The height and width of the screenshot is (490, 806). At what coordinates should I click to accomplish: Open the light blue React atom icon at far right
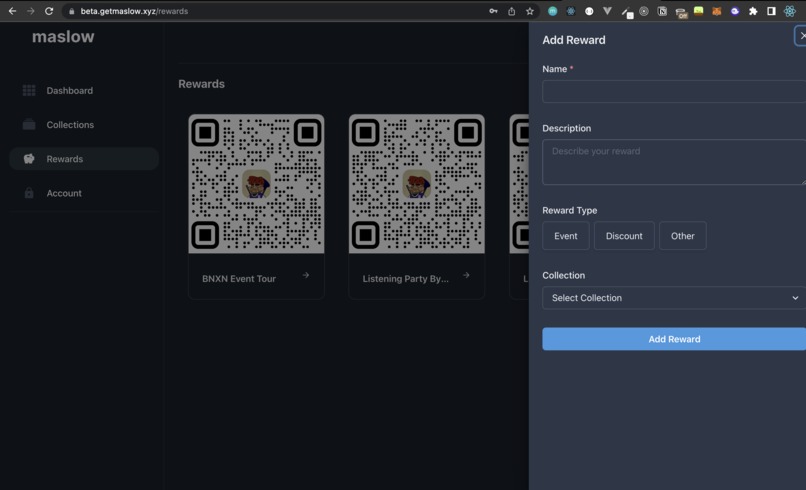click(790, 11)
